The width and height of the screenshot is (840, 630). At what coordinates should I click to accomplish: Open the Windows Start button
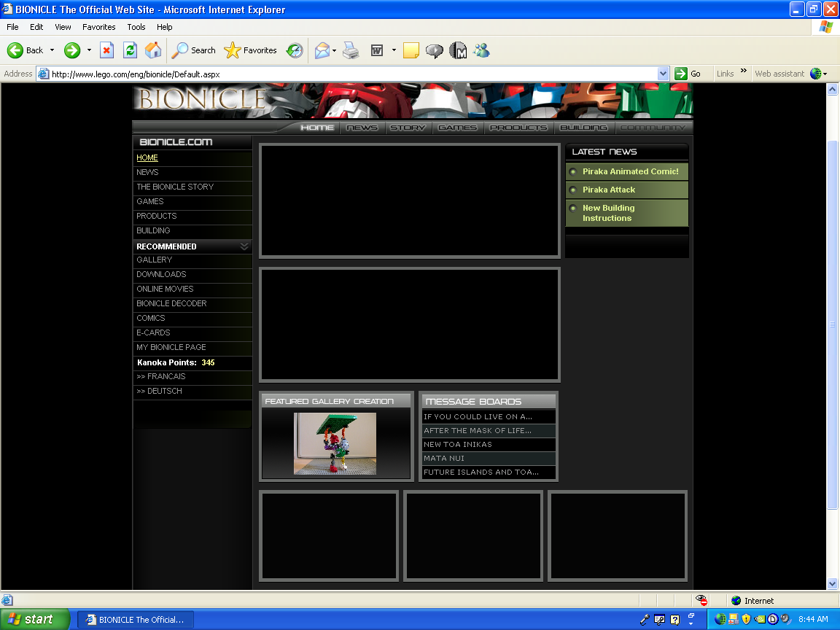click(34, 619)
